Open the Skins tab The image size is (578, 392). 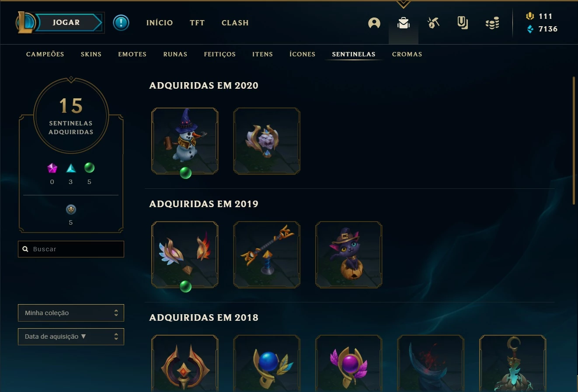pos(91,54)
